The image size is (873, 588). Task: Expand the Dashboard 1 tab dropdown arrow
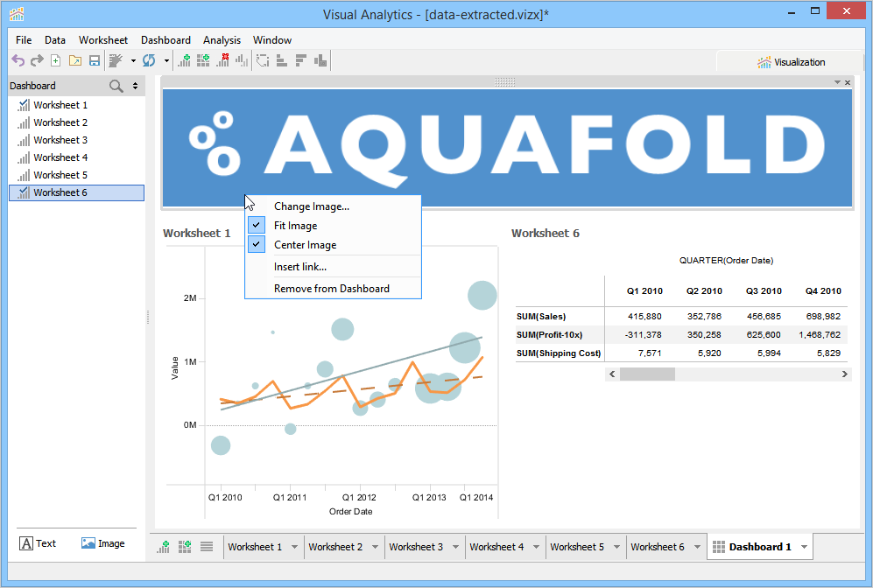[804, 547]
